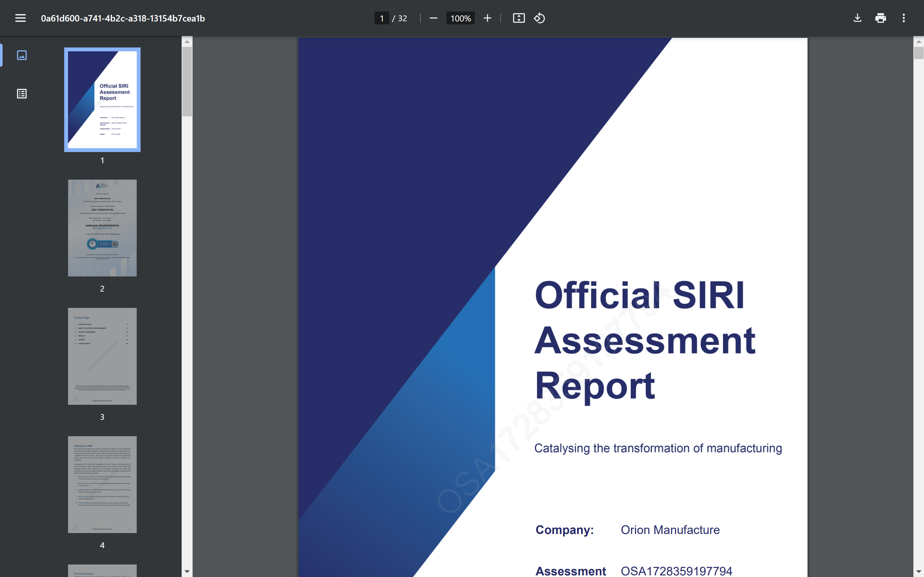This screenshot has height=577, width=924.
Task: Click the 100% zoom level field
Action: tap(460, 18)
